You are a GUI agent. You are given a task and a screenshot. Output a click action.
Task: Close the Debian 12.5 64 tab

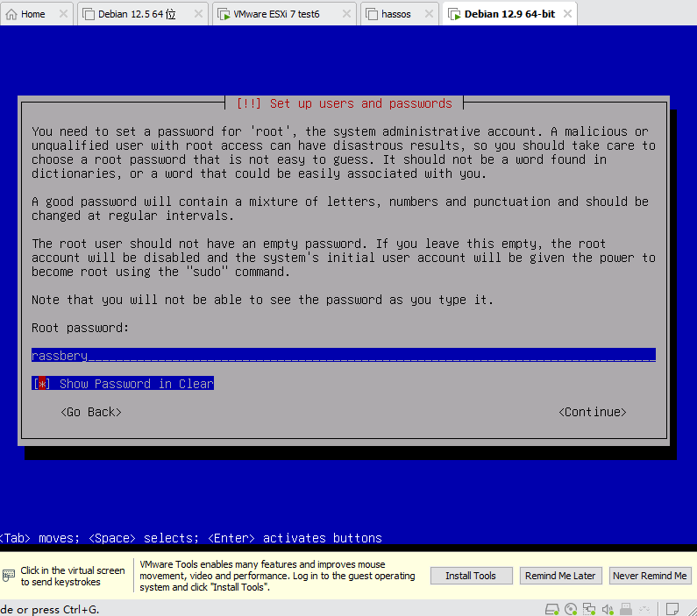tap(199, 14)
